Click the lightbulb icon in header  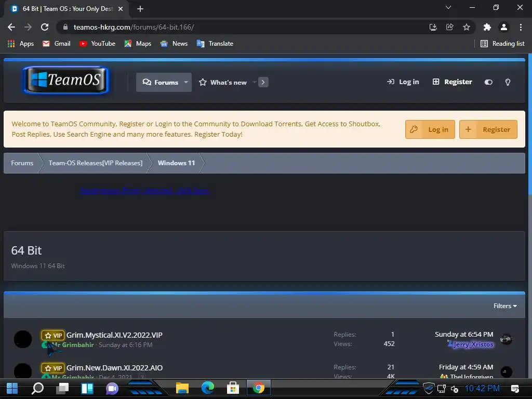pos(508,82)
